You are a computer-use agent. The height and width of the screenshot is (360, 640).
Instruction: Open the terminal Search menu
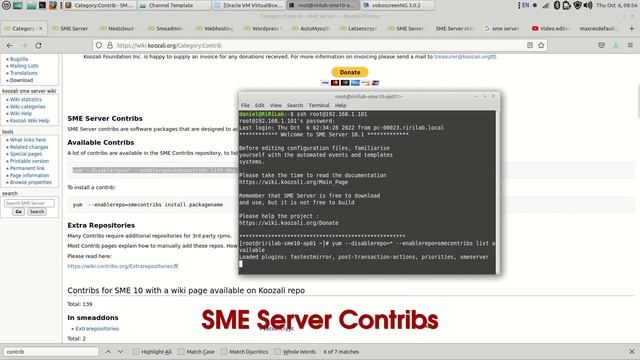(x=295, y=105)
